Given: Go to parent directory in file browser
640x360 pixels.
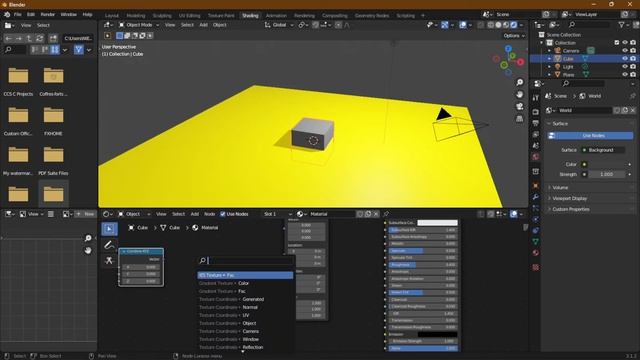Looking at the screenshot, I should click(29, 38).
